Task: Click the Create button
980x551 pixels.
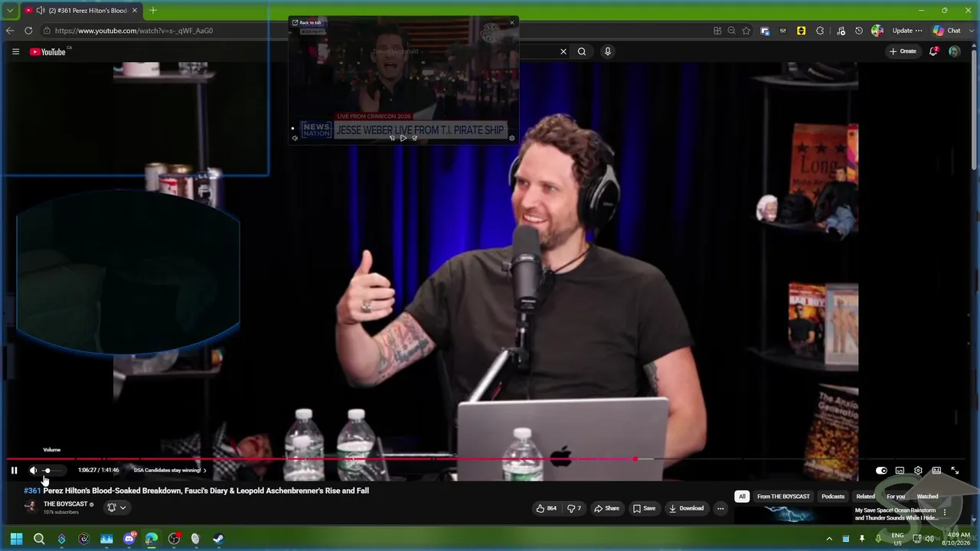Action: 903,51
